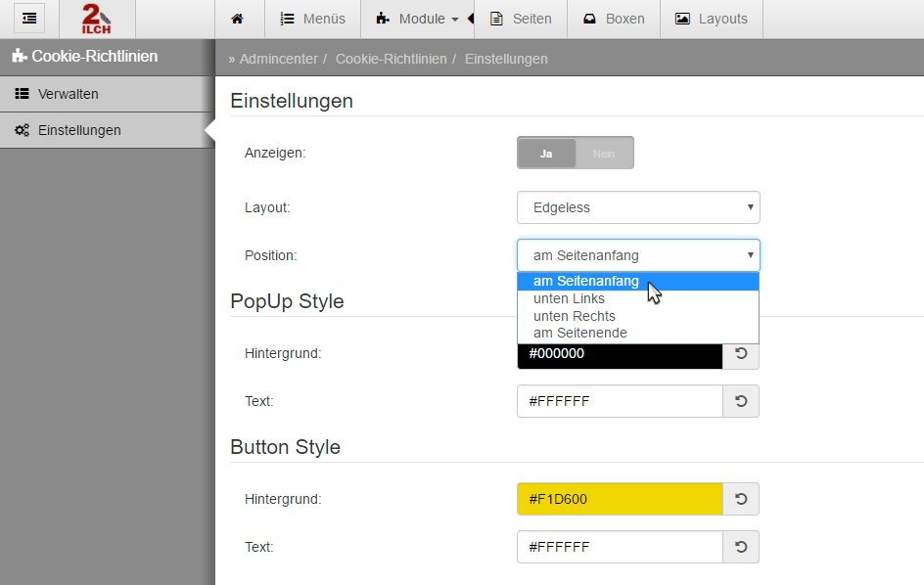Click the Einstellungen gears icon
The image size is (924, 585).
pyautogui.click(x=22, y=130)
